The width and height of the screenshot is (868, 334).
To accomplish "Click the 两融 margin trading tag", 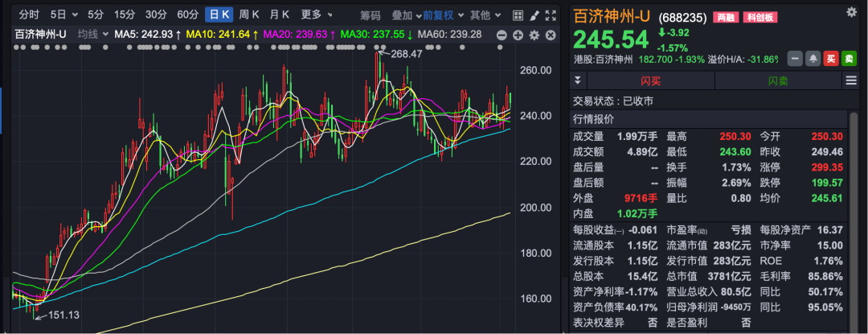I will click(x=725, y=17).
